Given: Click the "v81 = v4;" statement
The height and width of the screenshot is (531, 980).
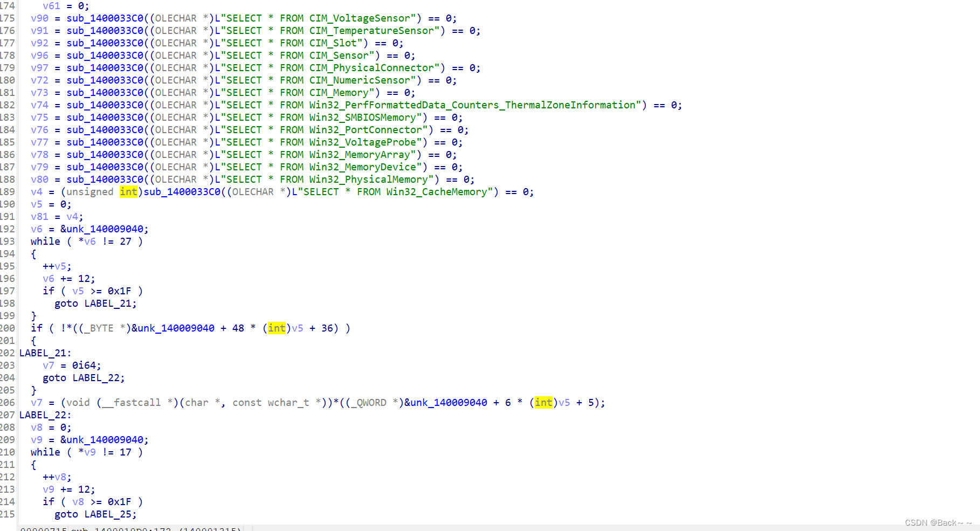Looking at the screenshot, I should (x=57, y=217).
